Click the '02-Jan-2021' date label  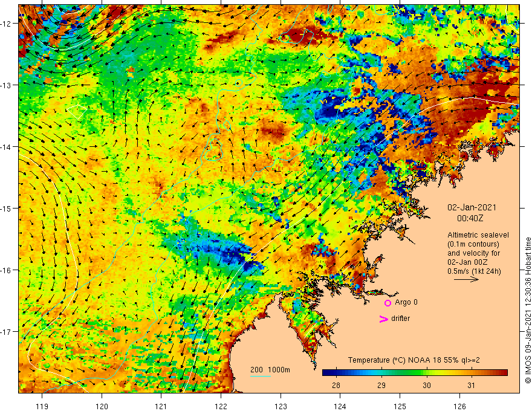(x=472, y=207)
